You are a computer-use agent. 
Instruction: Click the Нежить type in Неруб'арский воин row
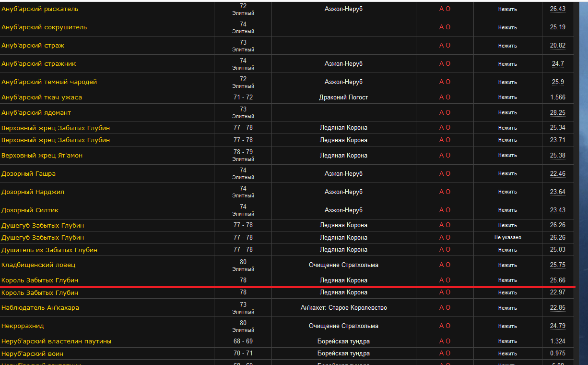point(507,354)
